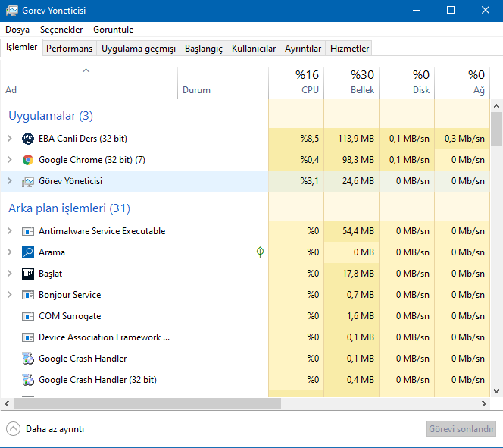
Task: Click the Antimalware Service Executable icon
Action: point(28,231)
